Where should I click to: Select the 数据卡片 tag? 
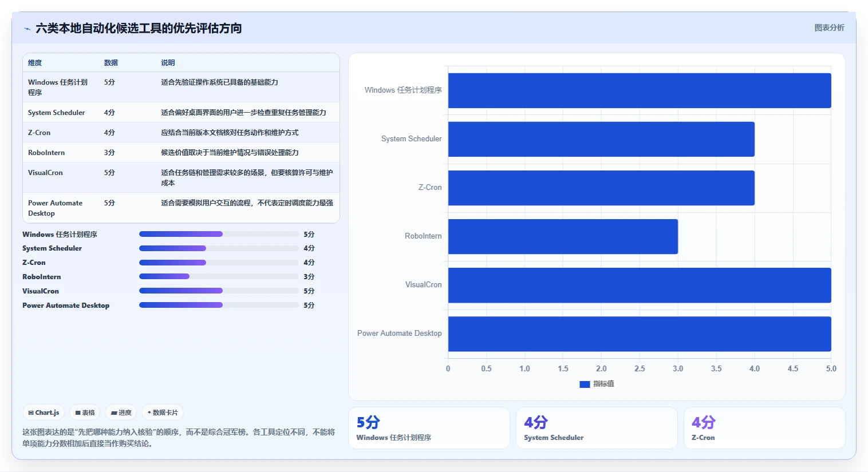tap(163, 412)
